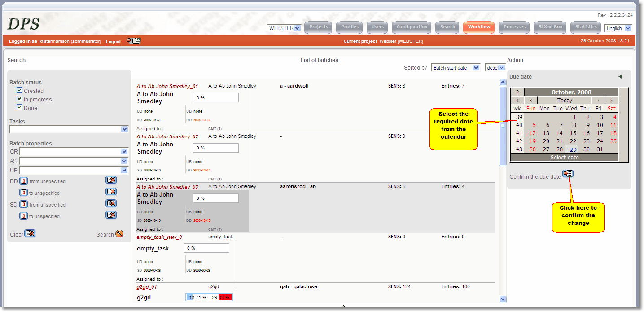Click the g2gd progress bar

pyautogui.click(x=209, y=297)
